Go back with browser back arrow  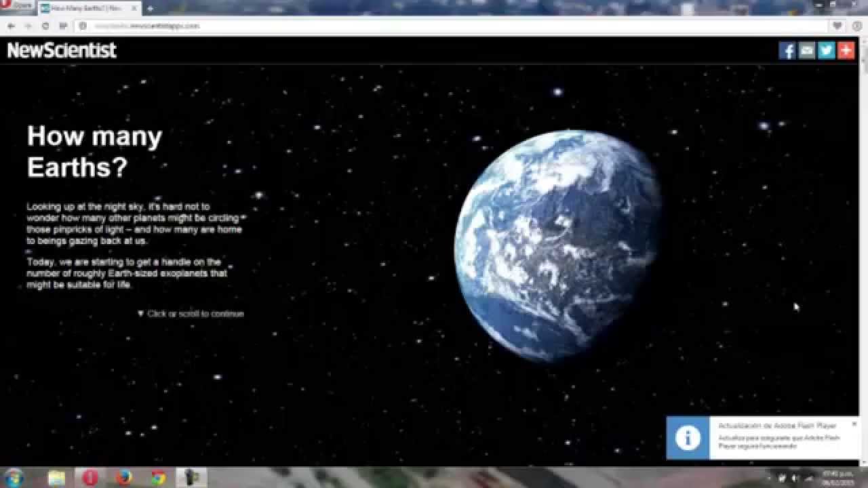11,26
